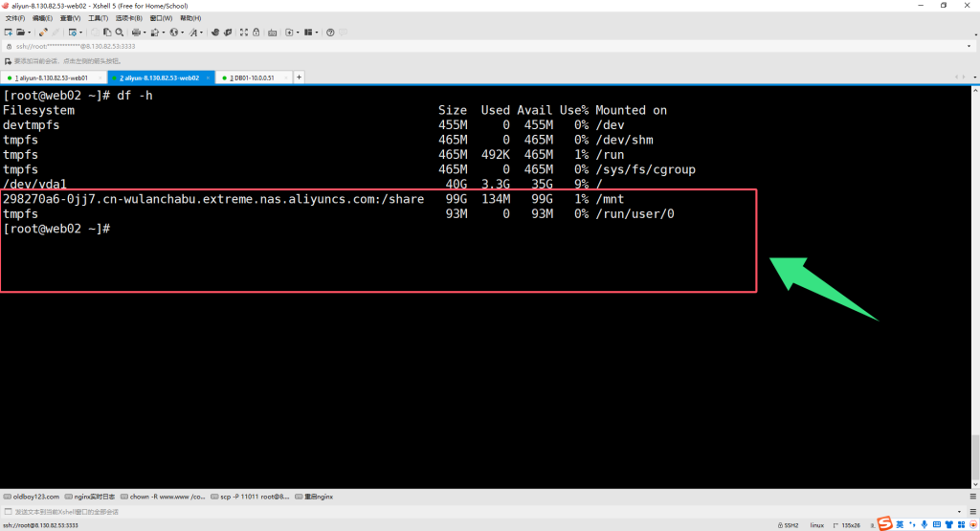Expand the font settings dropdown

point(200,32)
